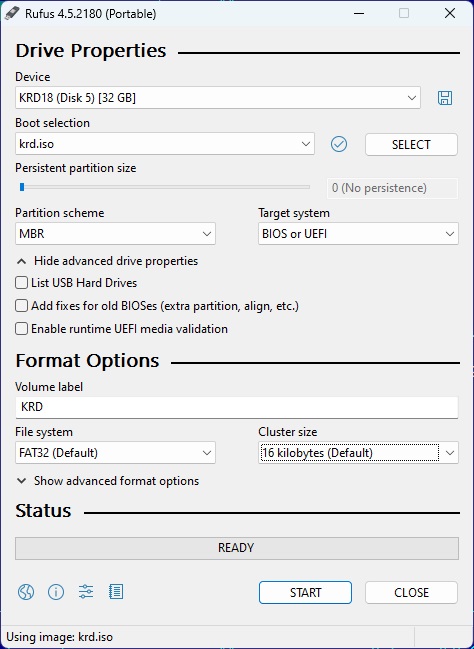Open the language globe icon
This screenshot has height=649, width=474.
coord(26,592)
